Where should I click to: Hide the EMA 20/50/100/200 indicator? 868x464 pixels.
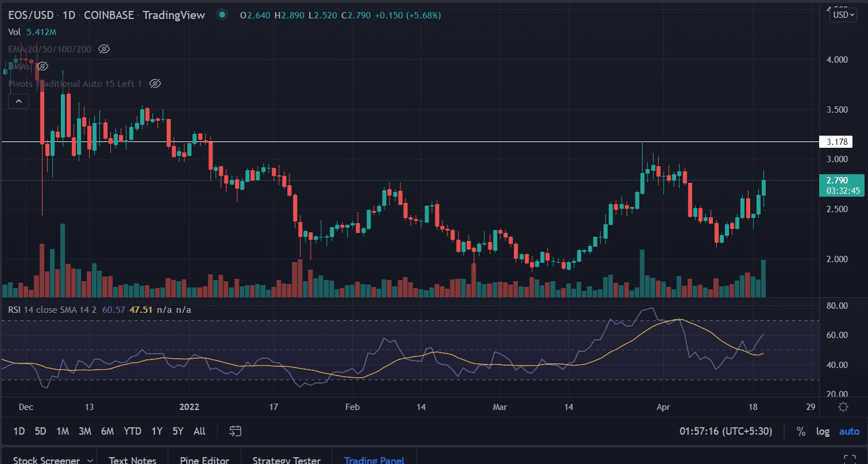(104, 49)
